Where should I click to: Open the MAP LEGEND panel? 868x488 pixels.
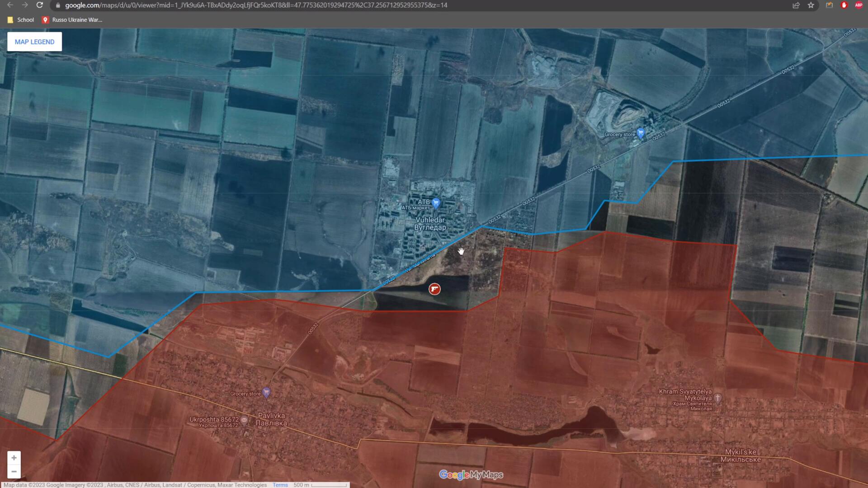pyautogui.click(x=34, y=42)
